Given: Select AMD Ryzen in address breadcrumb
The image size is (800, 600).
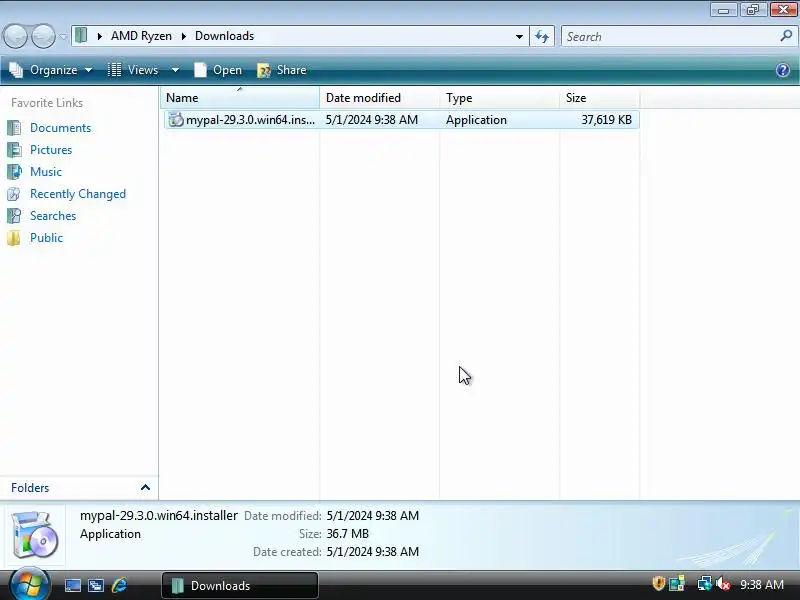Looking at the screenshot, I should (x=141, y=36).
